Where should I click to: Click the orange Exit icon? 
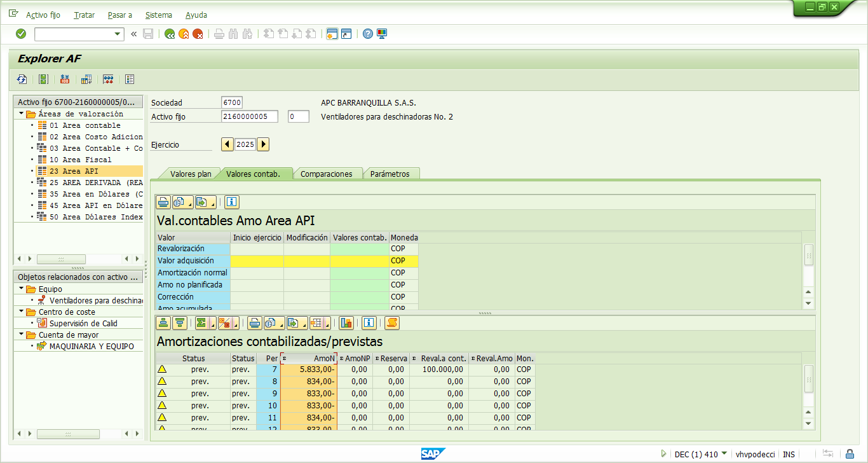pos(184,34)
